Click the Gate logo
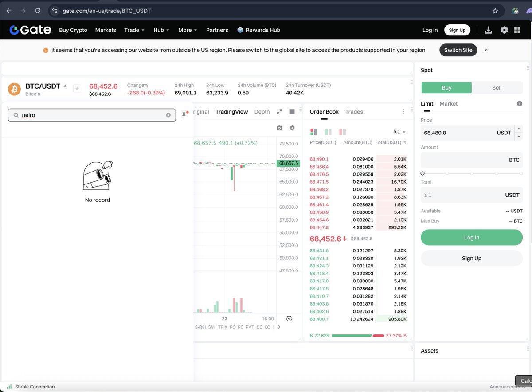The width and height of the screenshot is (532, 392). coord(30,30)
